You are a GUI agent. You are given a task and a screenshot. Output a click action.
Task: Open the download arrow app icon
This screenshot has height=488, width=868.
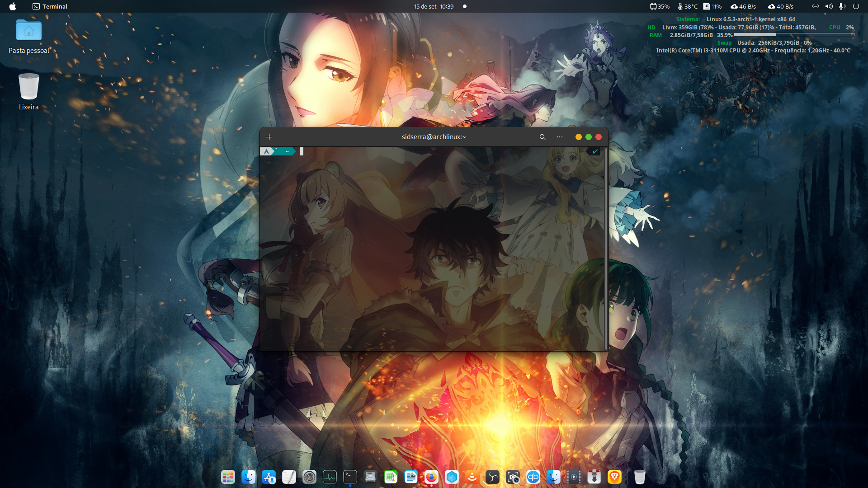[x=594, y=477]
